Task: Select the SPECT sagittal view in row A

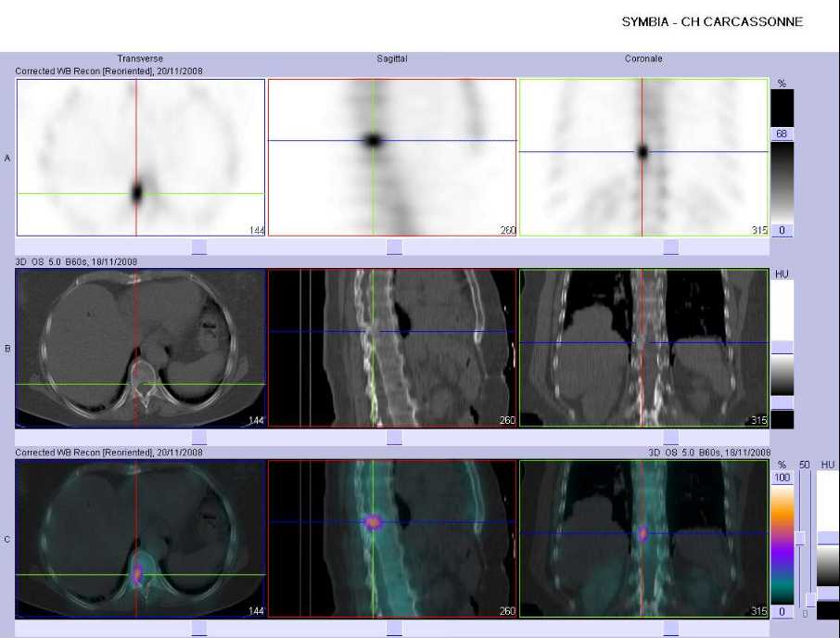Action: (392, 158)
